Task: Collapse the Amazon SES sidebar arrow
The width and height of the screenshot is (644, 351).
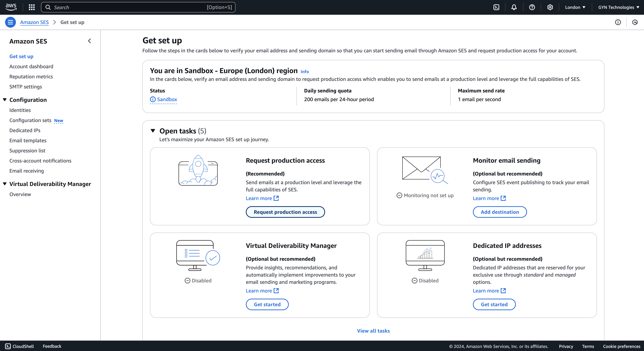Action: pyautogui.click(x=90, y=41)
